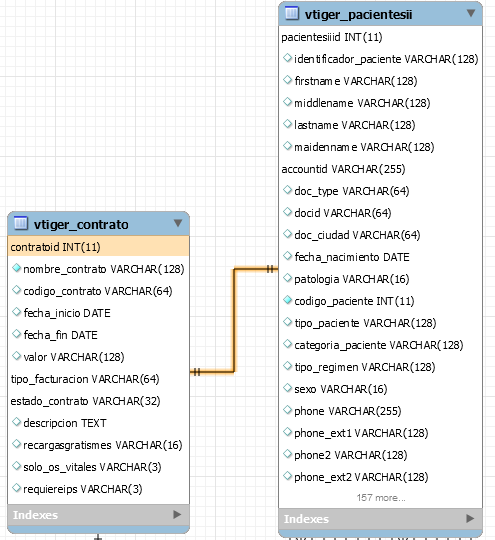Select the contratoid INT(11) column

tap(99, 247)
